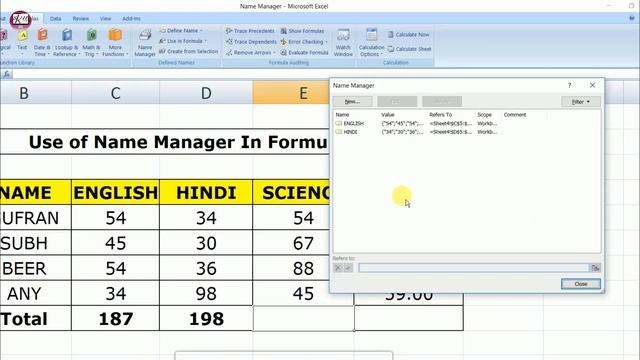This screenshot has width=640, height=360.
Task: Click the English score cell 45
Action: click(116, 243)
